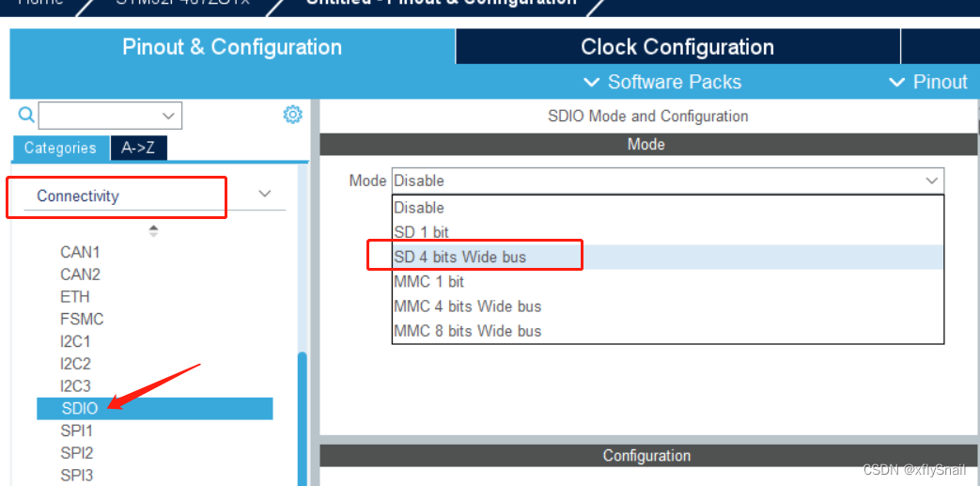Screen dimensions: 980x486
Task: Click the peripheral list vertical scrollbar
Action: [x=303, y=414]
